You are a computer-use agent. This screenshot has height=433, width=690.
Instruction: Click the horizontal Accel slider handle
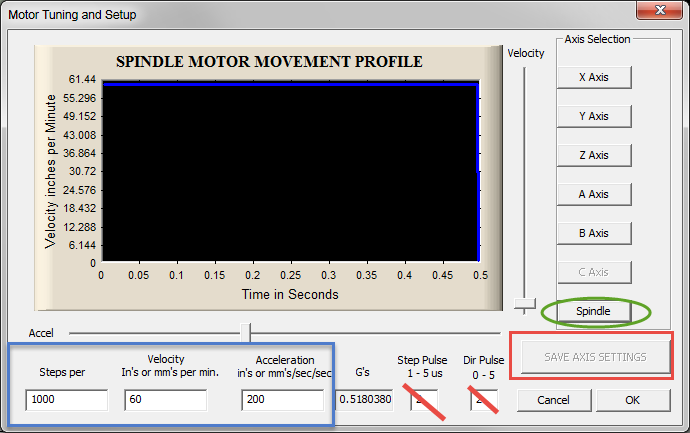pos(246,333)
